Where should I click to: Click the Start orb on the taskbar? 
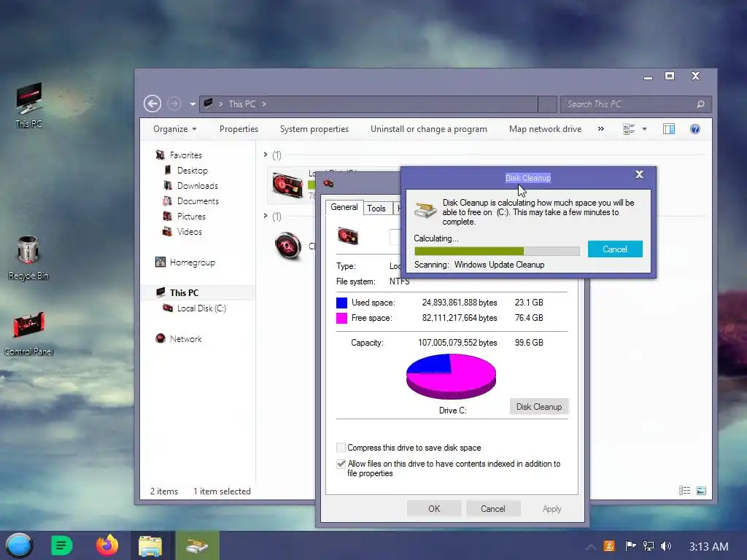(20, 545)
